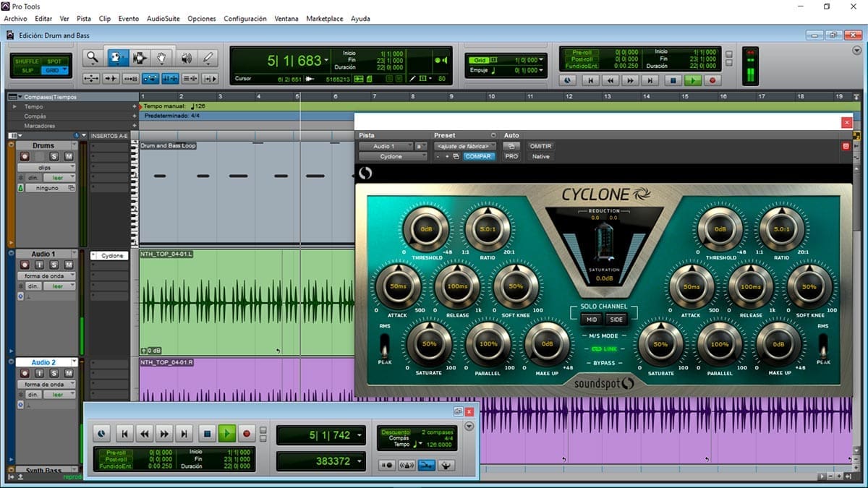Record-enable the Audio 1 track

[25, 265]
